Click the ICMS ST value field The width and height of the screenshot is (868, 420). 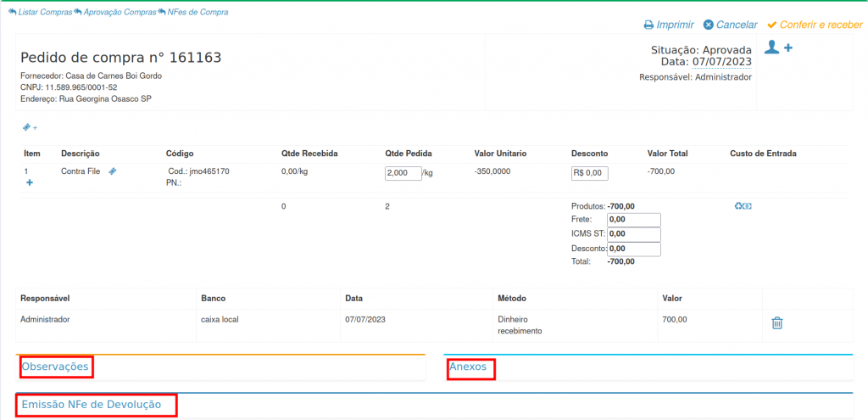click(633, 234)
